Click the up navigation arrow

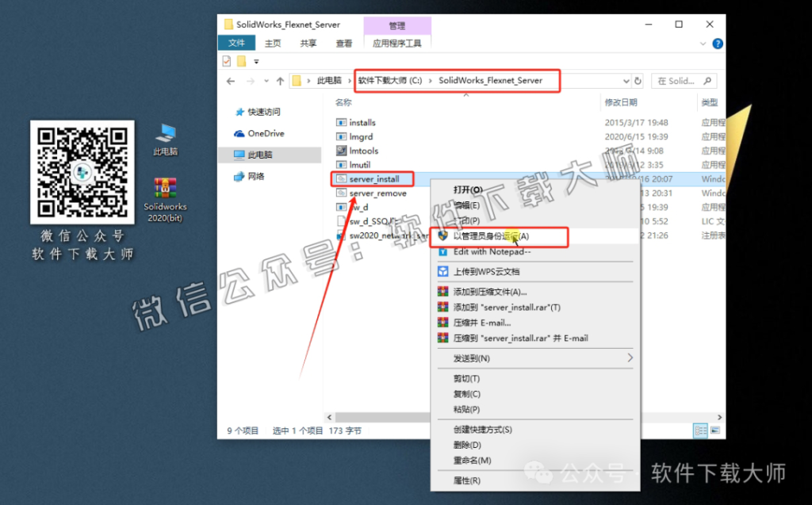(x=280, y=80)
